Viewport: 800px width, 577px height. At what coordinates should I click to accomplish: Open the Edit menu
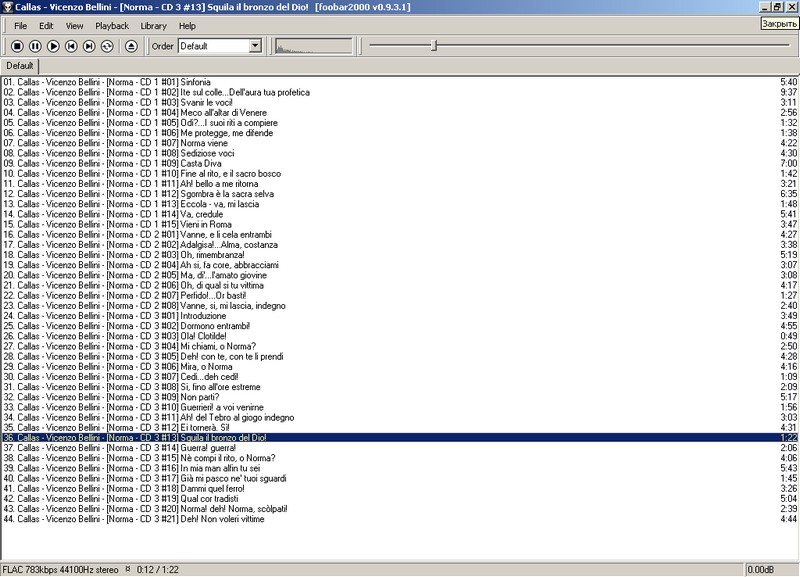coord(46,26)
